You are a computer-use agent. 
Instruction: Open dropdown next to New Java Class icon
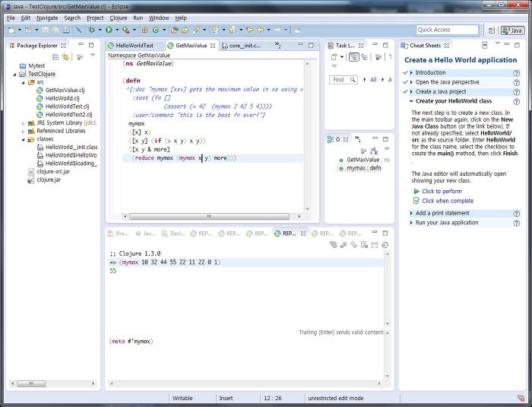(164, 30)
